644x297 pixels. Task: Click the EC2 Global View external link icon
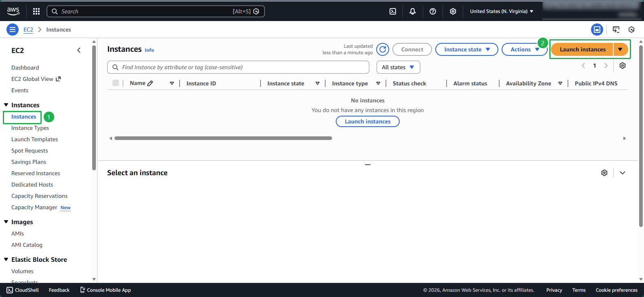coord(58,79)
